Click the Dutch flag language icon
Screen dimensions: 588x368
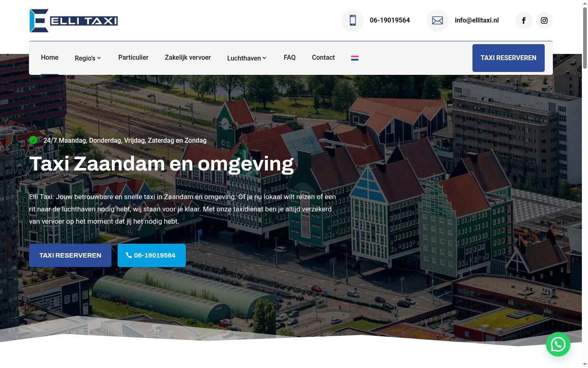[x=355, y=58]
